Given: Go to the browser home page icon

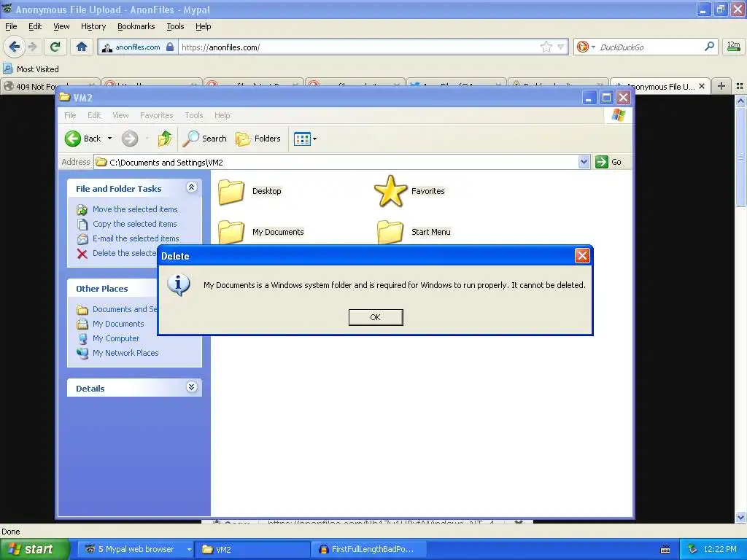Looking at the screenshot, I should coord(82,47).
